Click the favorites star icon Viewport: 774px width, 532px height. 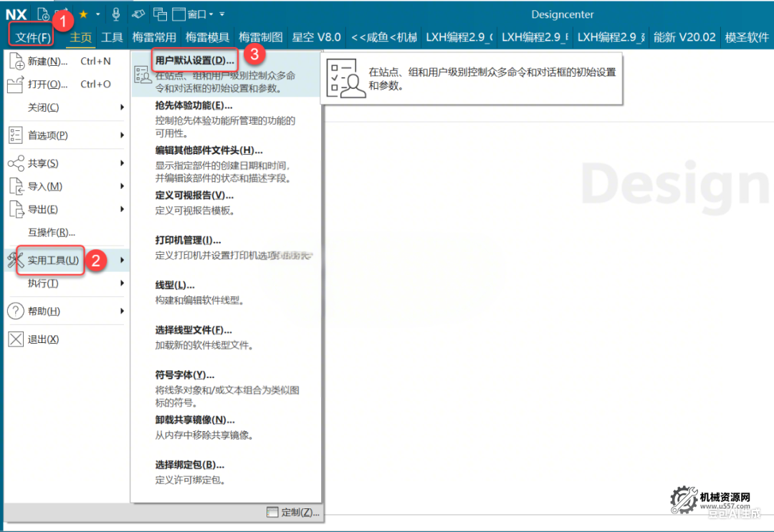pyautogui.click(x=83, y=13)
